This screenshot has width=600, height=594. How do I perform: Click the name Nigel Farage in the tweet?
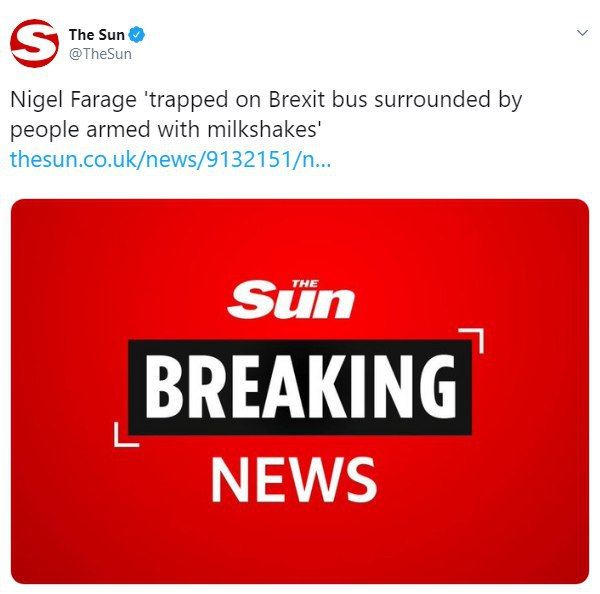73,100
